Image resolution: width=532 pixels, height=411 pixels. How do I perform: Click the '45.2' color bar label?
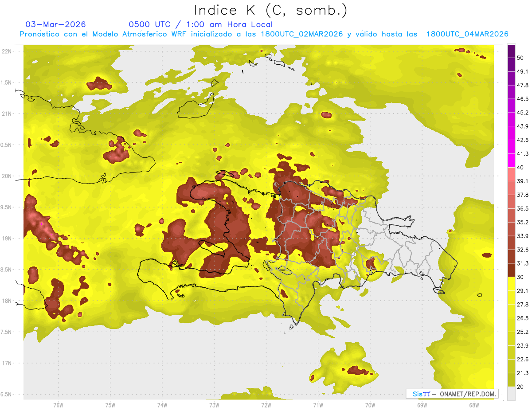click(x=523, y=113)
